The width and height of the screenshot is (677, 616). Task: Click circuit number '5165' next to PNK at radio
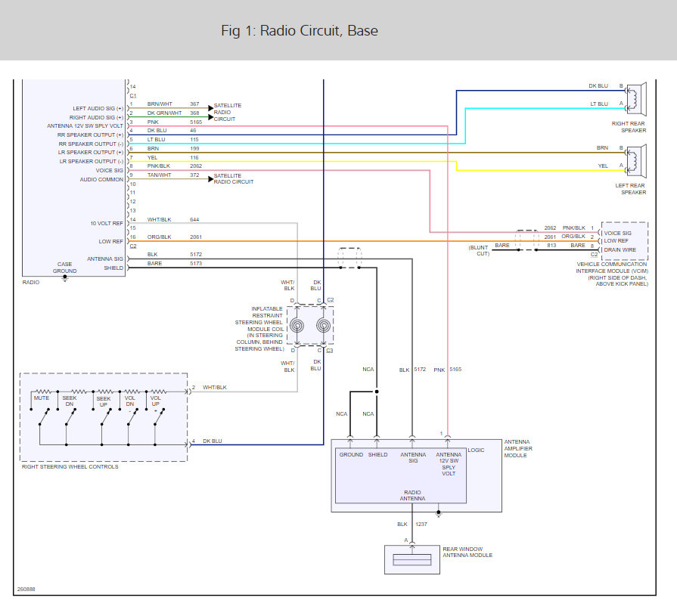(196, 122)
